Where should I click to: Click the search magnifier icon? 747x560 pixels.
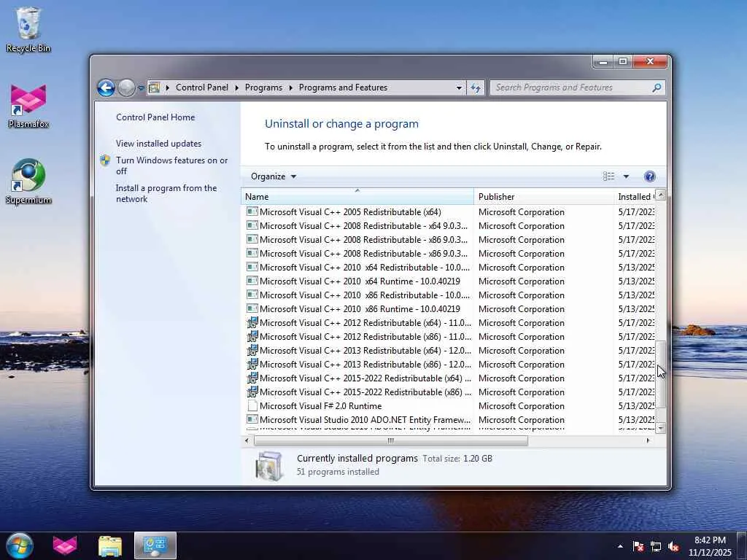657,87
